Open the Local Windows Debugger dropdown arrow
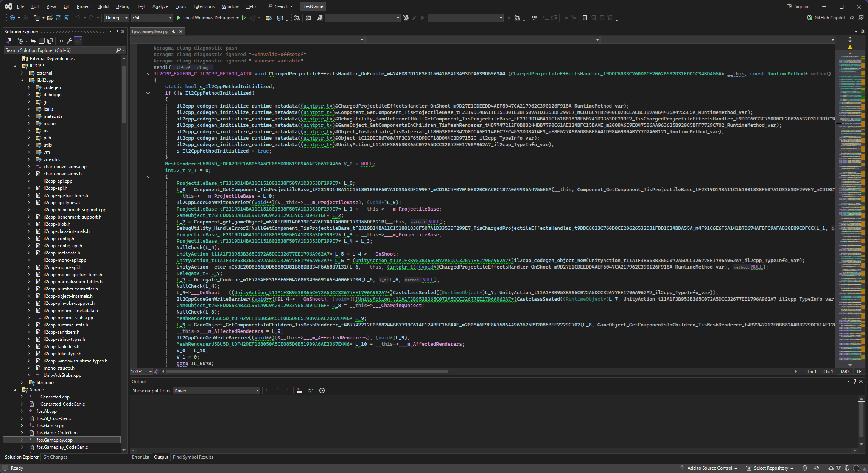 (238, 18)
